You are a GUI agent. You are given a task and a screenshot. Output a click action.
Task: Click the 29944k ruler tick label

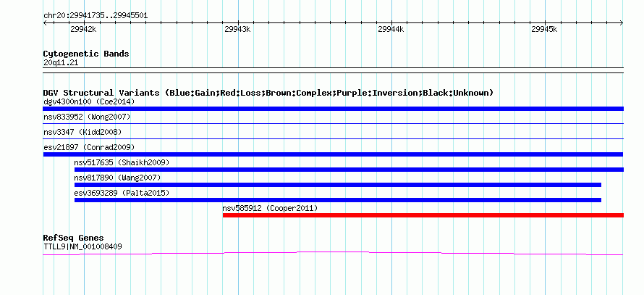pyautogui.click(x=391, y=29)
